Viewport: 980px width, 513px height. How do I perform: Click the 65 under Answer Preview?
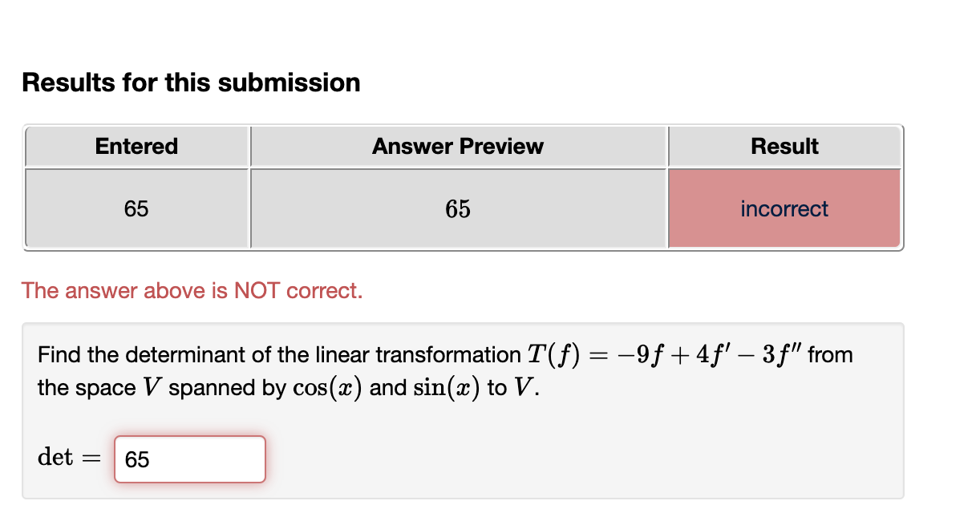(x=458, y=208)
